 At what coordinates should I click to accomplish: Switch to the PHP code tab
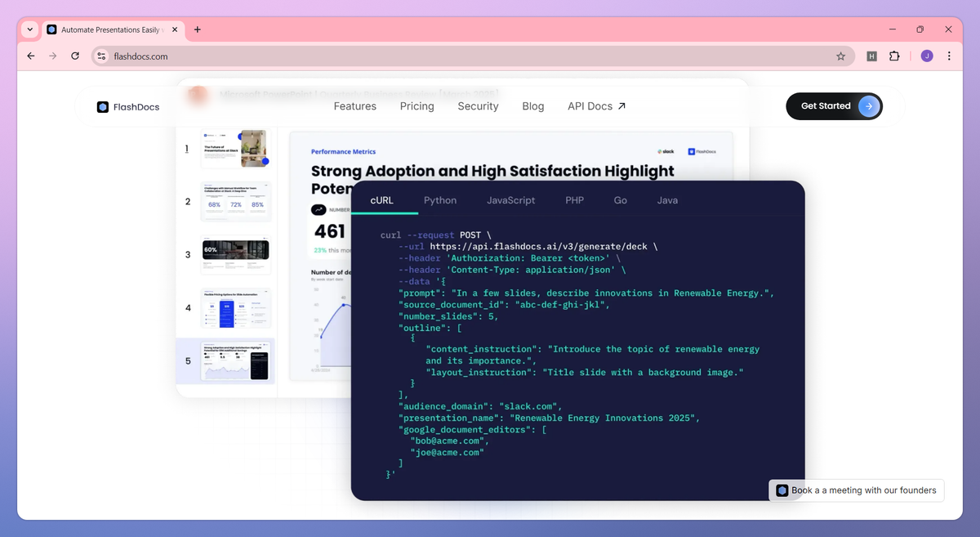click(575, 200)
